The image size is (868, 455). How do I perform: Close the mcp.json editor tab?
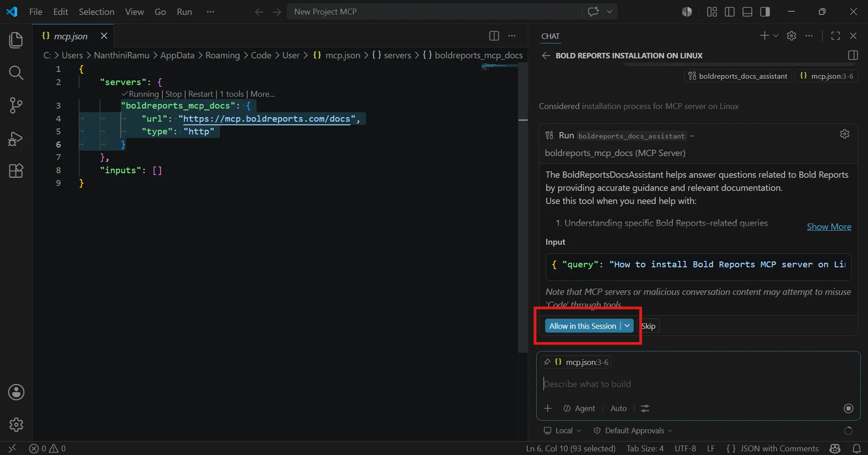coord(104,36)
